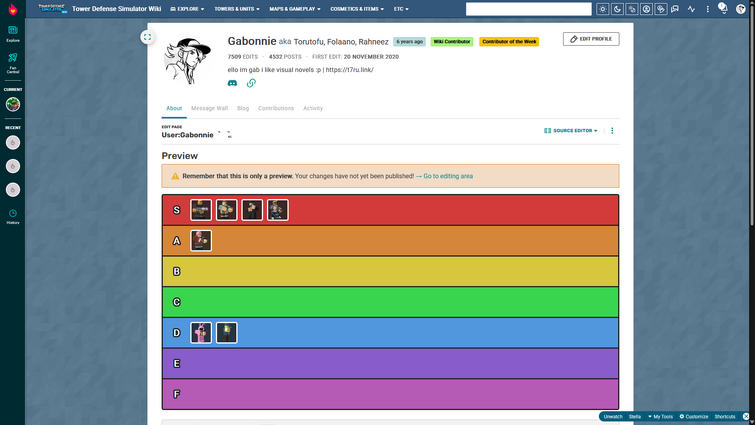
Task: Open My Tools menu in bottom toolbar
Action: pos(660,416)
